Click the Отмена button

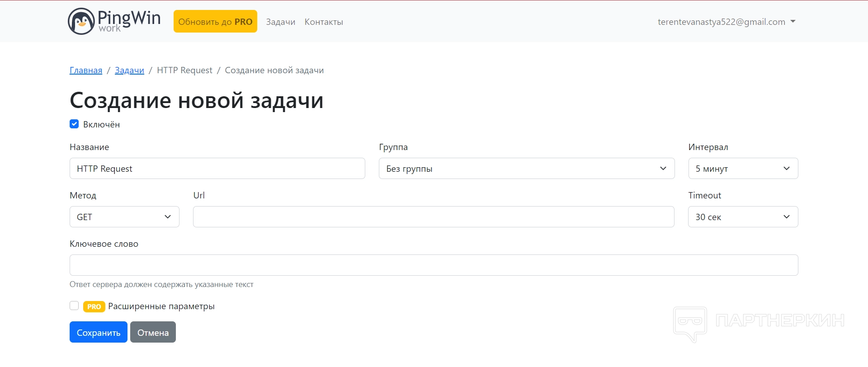[x=153, y=332]
